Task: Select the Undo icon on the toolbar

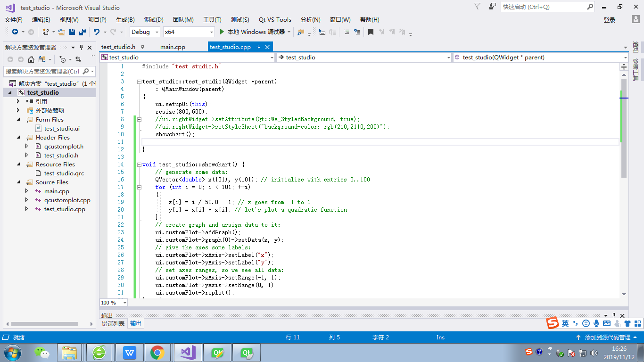Action: click(x=97, y=32)
